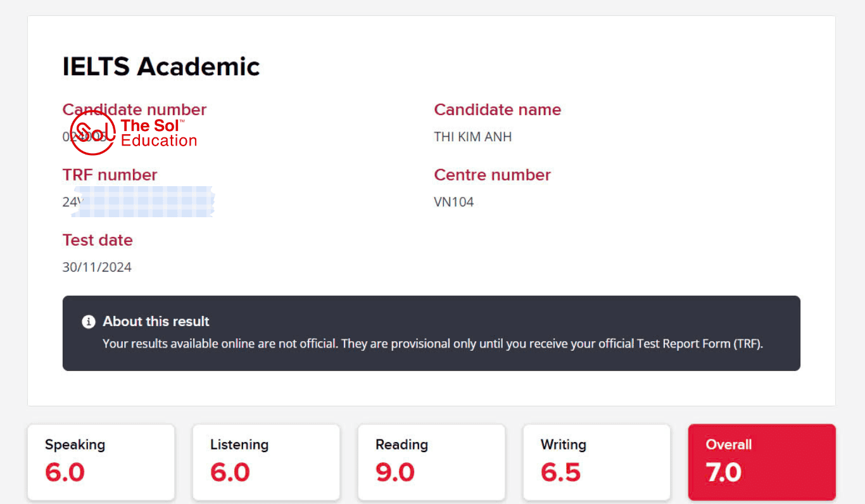This screenshot has height=504, width=865.
Task: Select the Candidate number label
Action: point(134,110)
